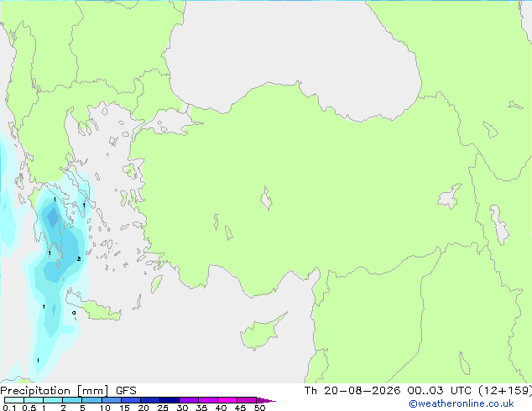Pick the legend swatch between 40 and 45

pos(227,400)
